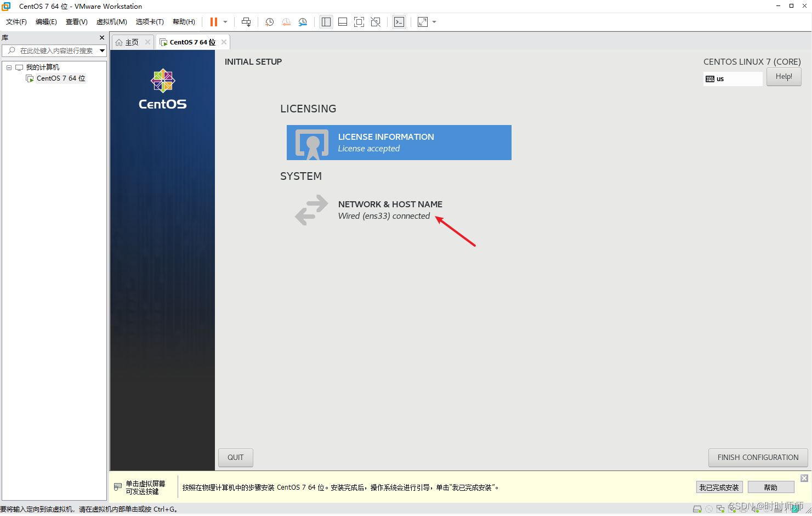Select CentOS 7 64 位 in library tree
The height and width of the screenshot is (516, 812).
(x=61, y=78)
